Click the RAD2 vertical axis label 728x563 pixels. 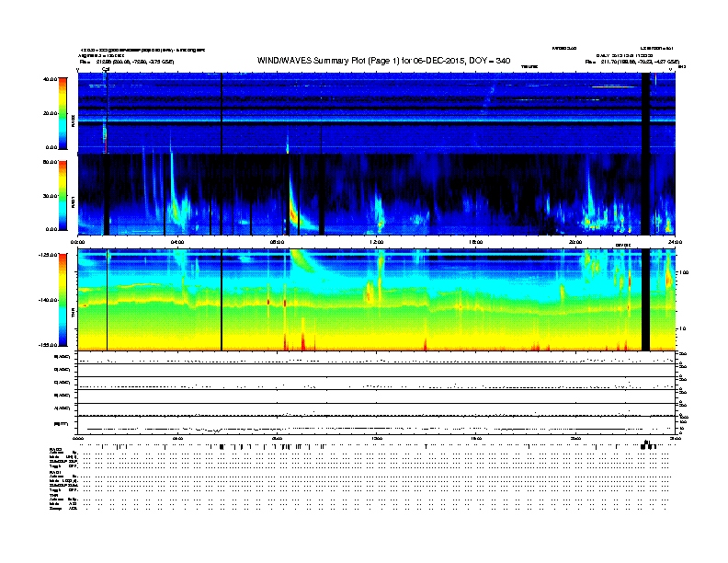pos(73,121)
